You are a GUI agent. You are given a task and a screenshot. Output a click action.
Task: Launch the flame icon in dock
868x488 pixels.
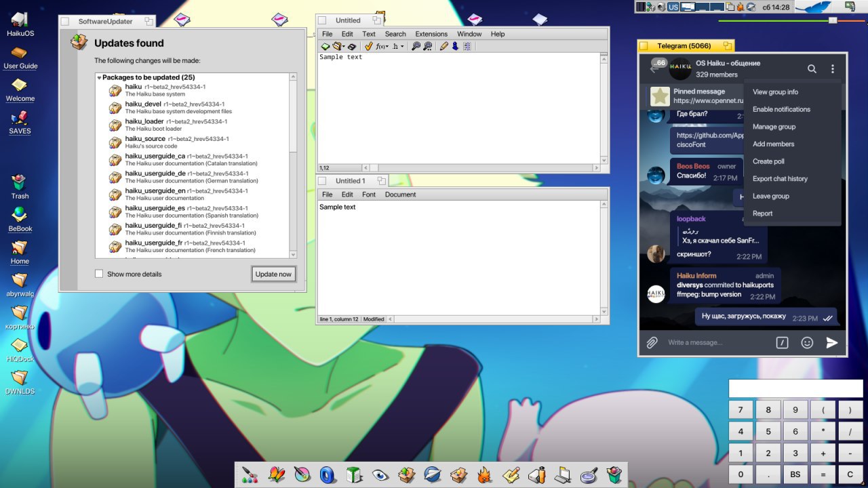pyautogui.click(x=486, y=475)
